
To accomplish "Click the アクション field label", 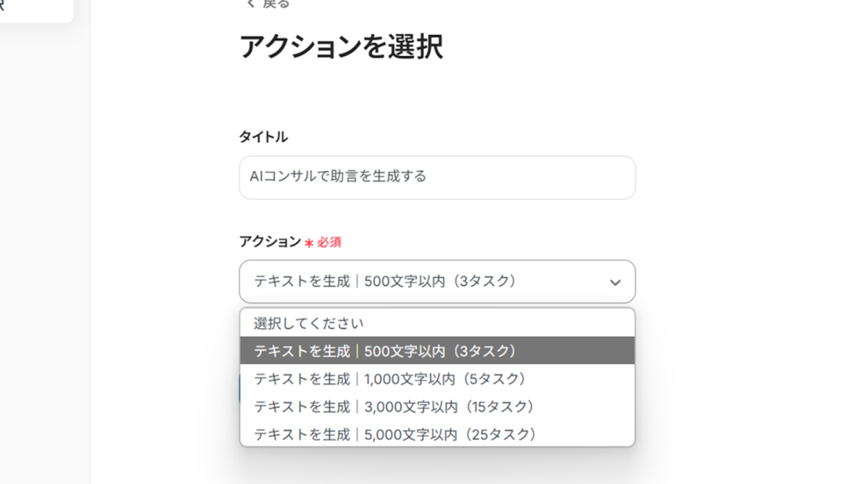I will [x=270, y=241].
